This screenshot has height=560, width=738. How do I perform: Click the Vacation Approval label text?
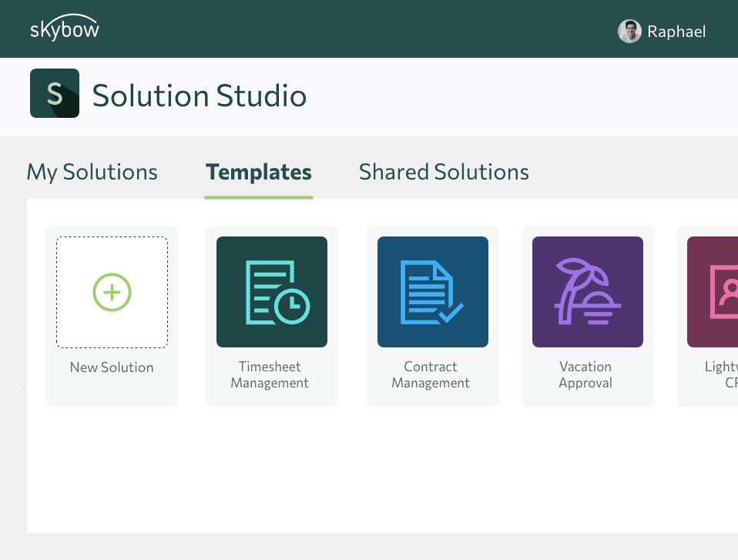(x=585, y=374)
